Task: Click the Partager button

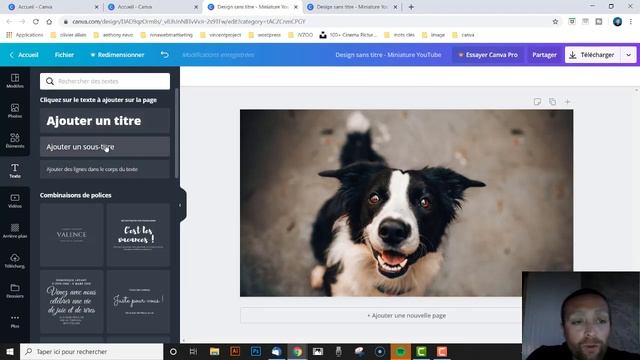Action: [544, 55]
